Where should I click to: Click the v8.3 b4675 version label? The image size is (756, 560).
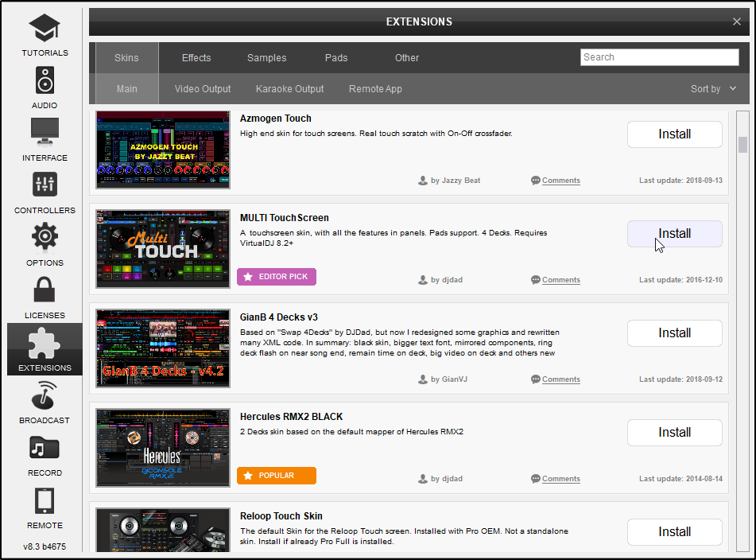tap(45, 546)
